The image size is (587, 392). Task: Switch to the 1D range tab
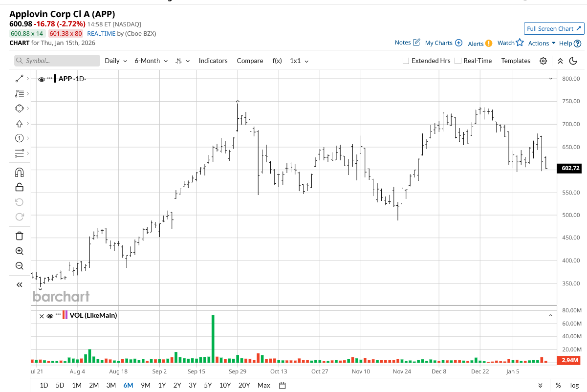(43, 385)
